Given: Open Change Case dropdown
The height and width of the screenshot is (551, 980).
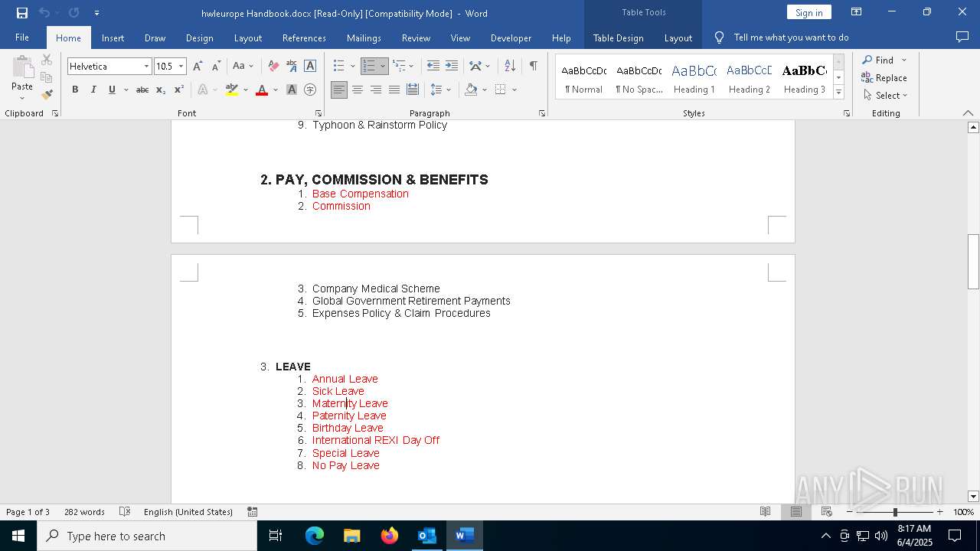Looking at the screenshot, I should pos(243,67).
